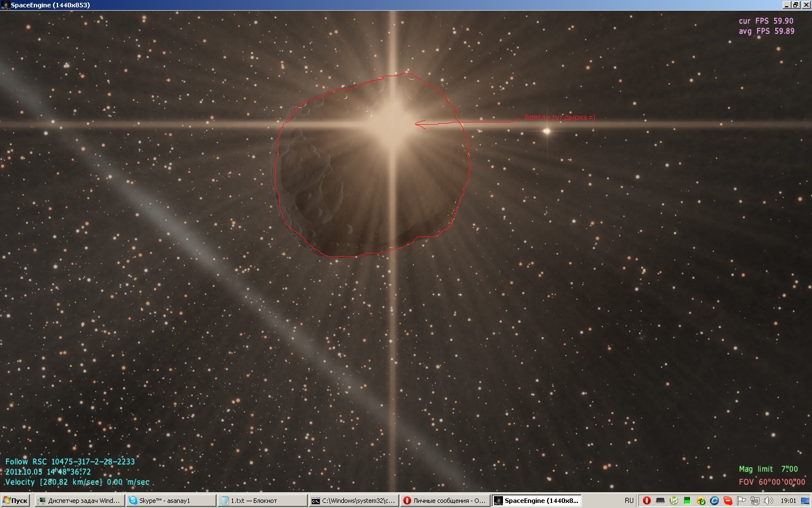Screen dimensions: 812x508
Task: Open the Skype asanay1 taskbar window
Action: [171, 501]
